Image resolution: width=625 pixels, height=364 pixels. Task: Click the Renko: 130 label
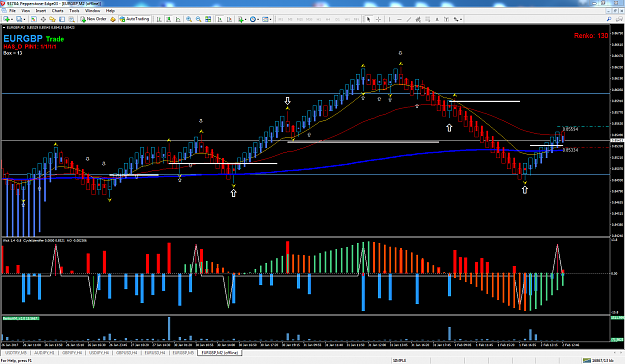(x=591, y=35)
